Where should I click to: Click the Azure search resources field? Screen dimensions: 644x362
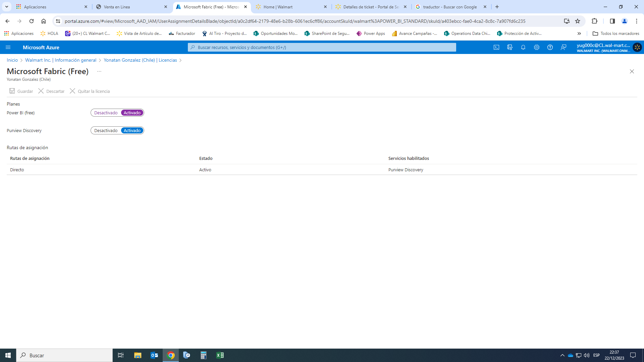322,47
